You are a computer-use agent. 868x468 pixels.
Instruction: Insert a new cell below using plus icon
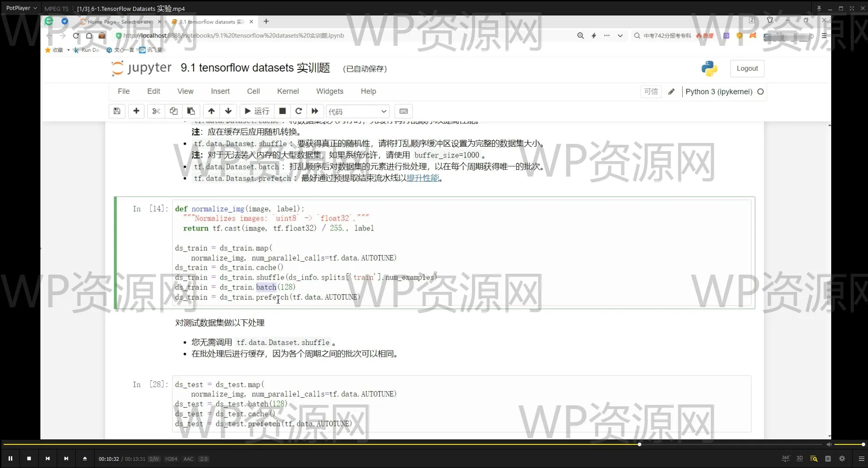pos(136,111)
